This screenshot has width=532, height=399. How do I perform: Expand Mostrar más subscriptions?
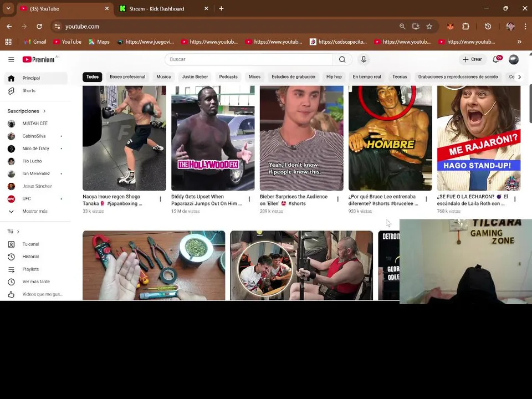pyautogui.click(x=35, y=211)
